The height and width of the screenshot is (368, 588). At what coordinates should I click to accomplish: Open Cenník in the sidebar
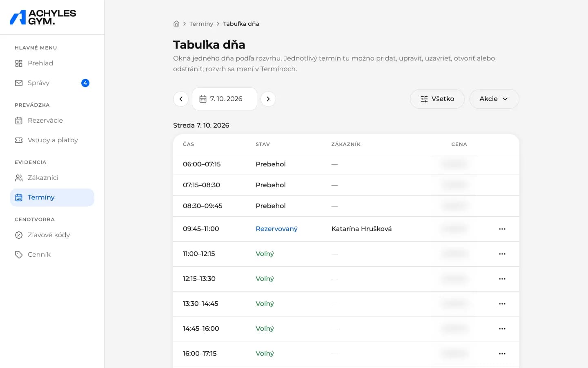coord(52,255)
